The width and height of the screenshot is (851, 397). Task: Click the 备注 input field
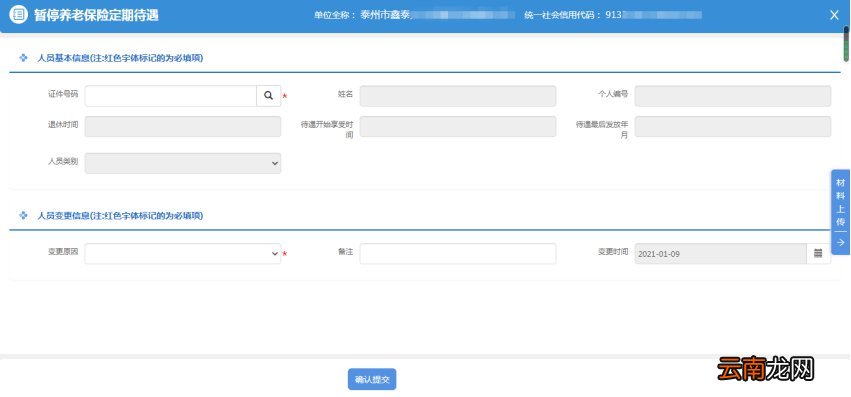458,253
